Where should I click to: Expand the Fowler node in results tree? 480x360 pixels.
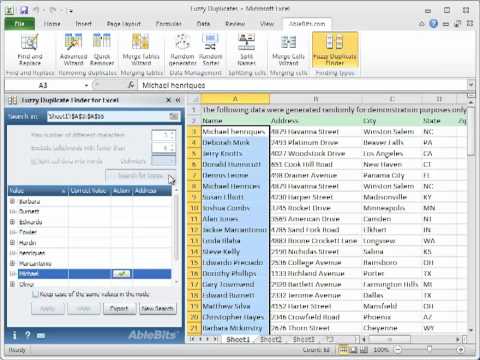12,232
